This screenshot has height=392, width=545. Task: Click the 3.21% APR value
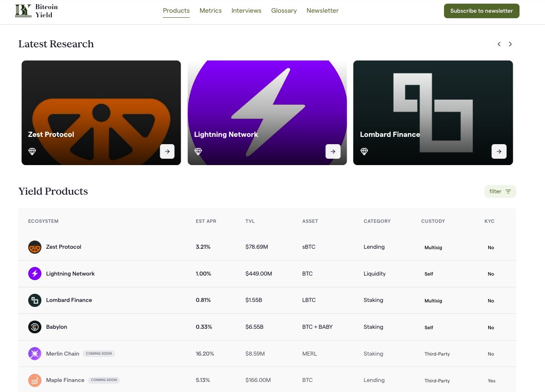(203, 247)
